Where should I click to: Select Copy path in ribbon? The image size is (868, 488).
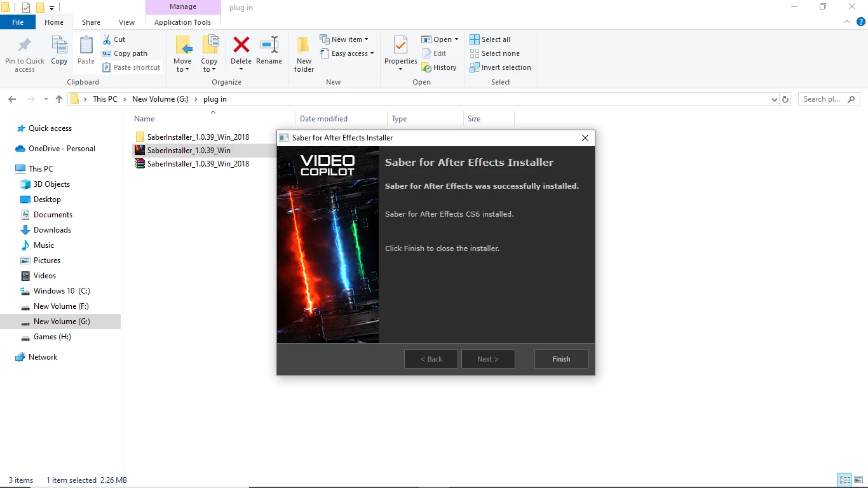point(125,53)
